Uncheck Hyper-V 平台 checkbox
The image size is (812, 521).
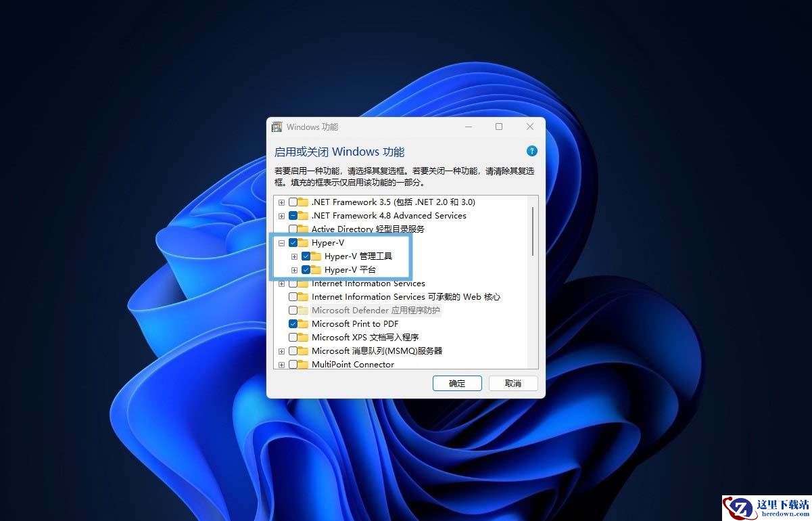(306, 269)
